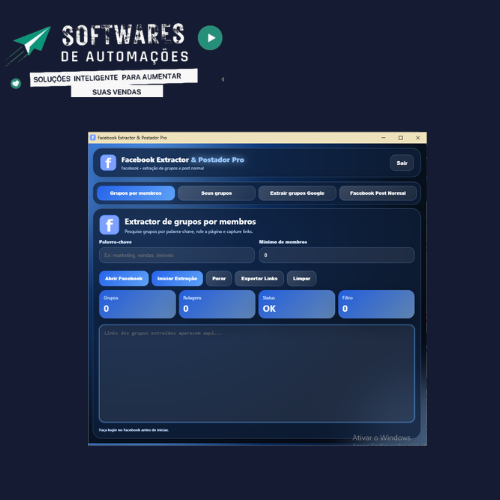Click the green paper plane logo icon

click(32, 42)
